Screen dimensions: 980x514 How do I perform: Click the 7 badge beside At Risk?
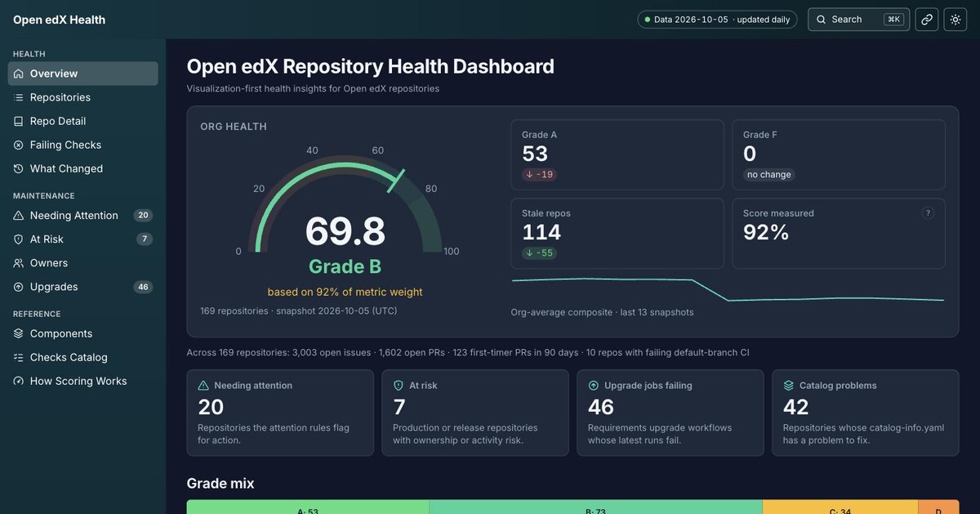(145, 239)
